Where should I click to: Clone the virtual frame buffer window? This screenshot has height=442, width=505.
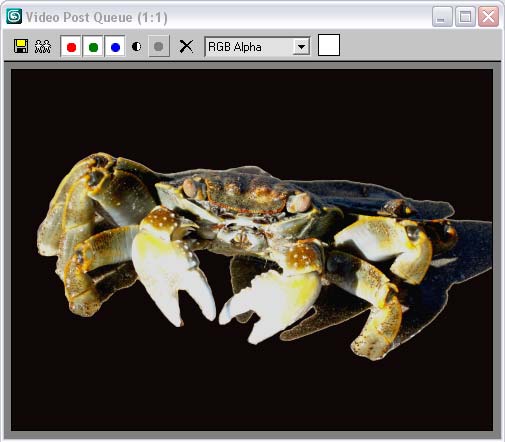pos(43,46)
